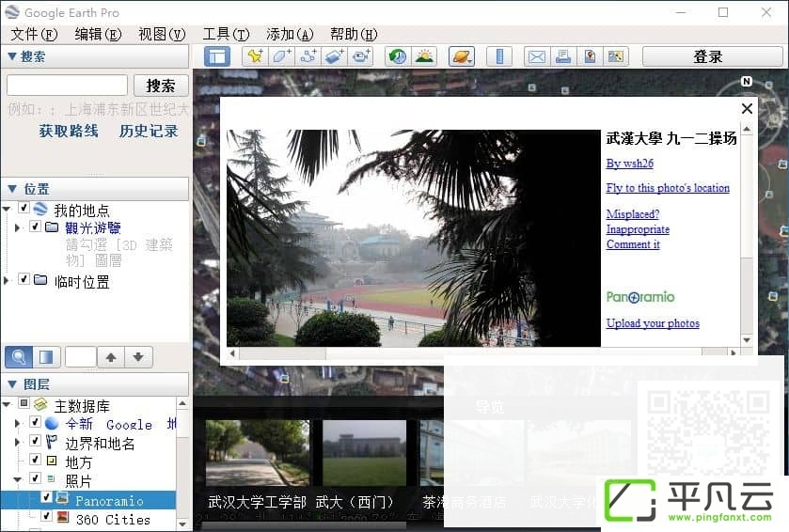Add an image overlay from the toolbar
789x532 pixels.
click(x=334, y=56)
